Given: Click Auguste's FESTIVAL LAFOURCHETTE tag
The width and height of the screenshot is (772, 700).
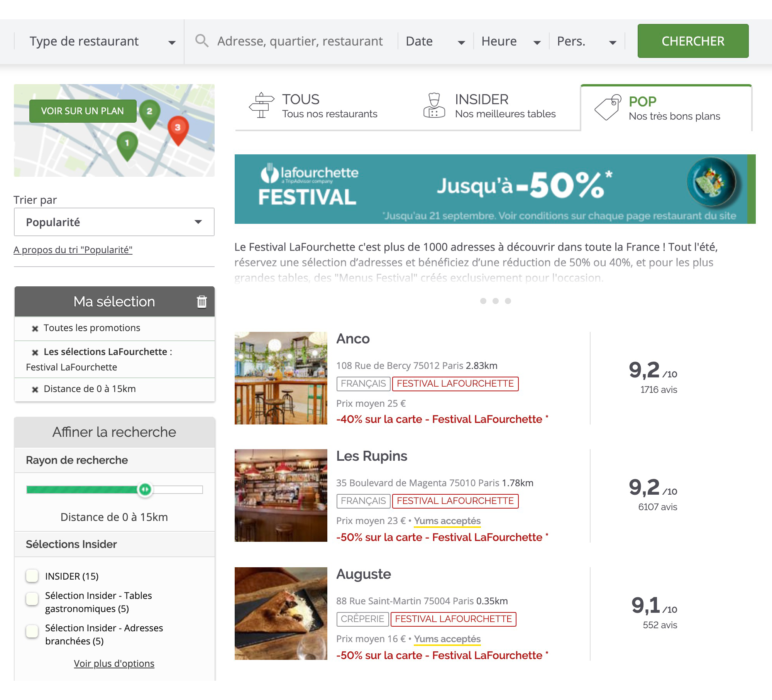Looking at the screenshot, I should coord(454,619).
